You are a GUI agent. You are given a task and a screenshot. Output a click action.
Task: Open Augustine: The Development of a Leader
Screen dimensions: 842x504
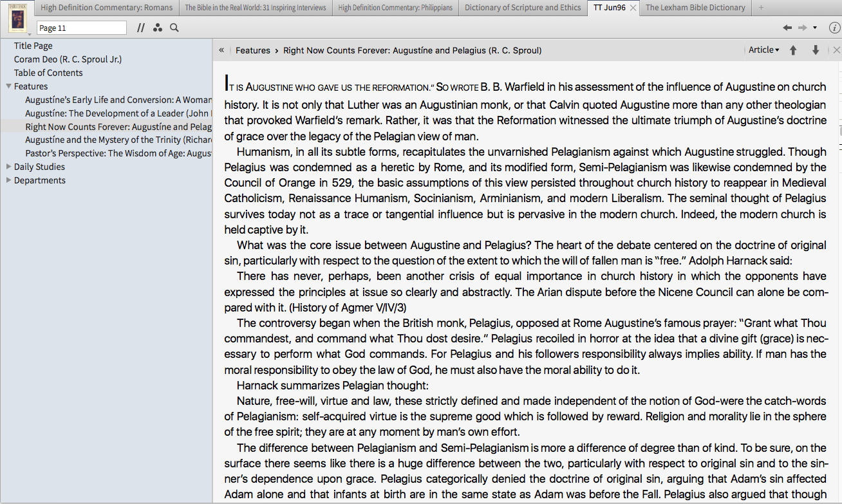coord(118,113)
